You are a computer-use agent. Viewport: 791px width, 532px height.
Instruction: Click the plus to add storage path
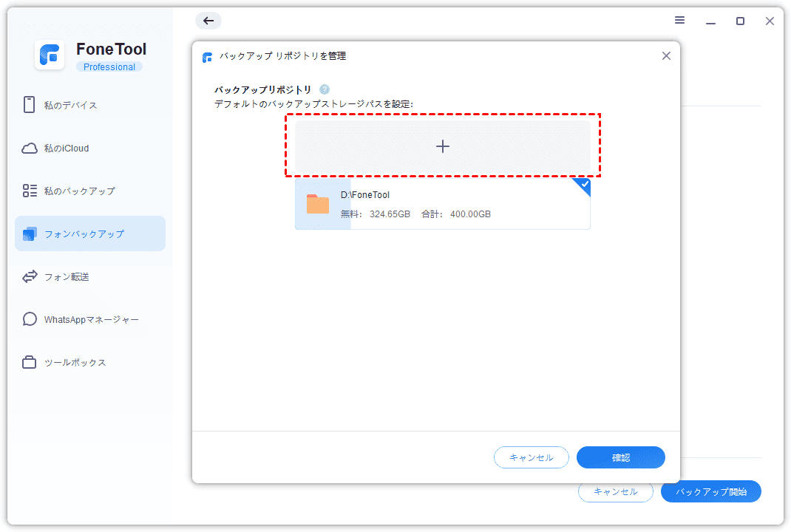tap(442, 146)
